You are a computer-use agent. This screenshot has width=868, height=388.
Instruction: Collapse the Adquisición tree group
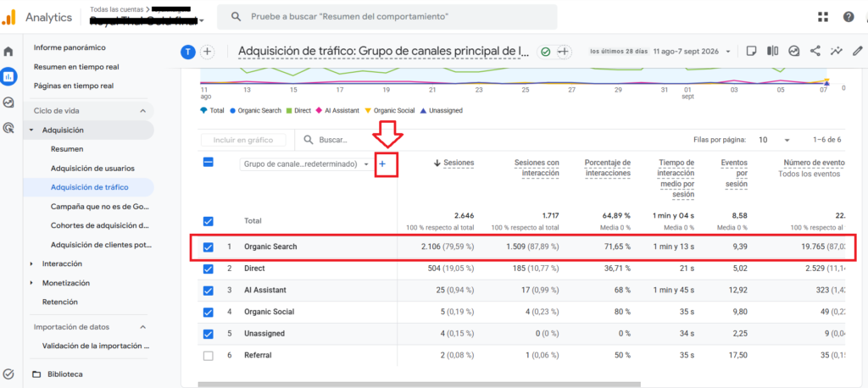[31, 130]
